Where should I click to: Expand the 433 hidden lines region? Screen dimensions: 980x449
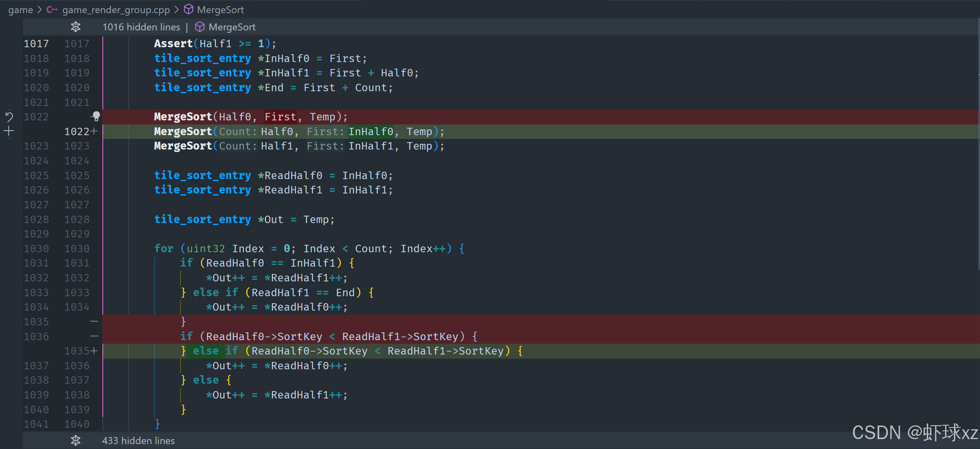(138, 440)
